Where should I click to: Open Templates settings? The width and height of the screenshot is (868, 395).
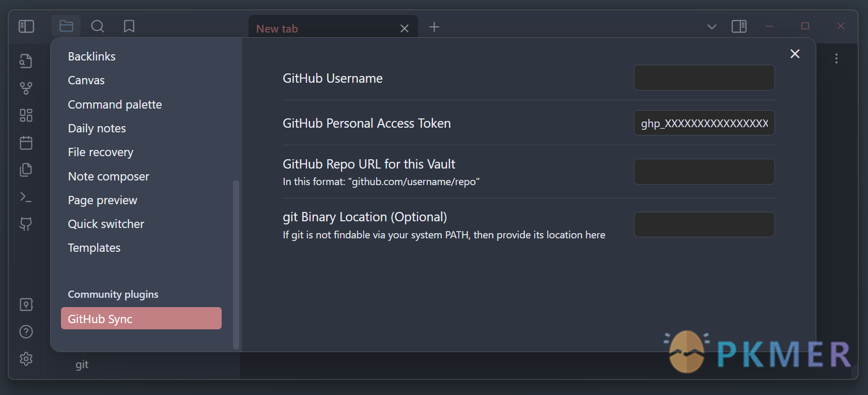click(94, 248)
